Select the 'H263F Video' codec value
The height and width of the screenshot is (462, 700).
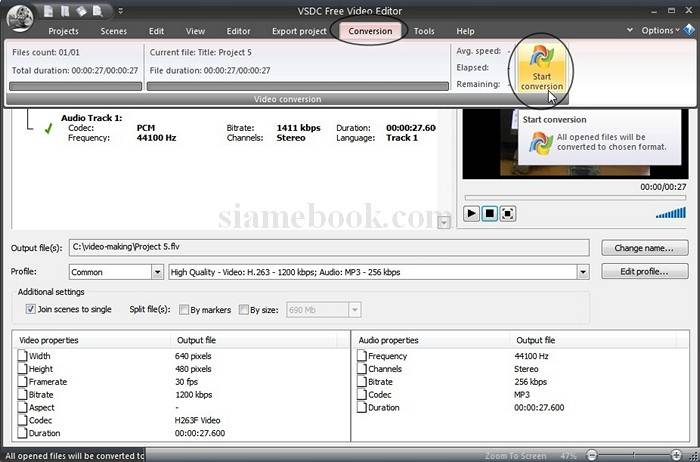(197, 420)
